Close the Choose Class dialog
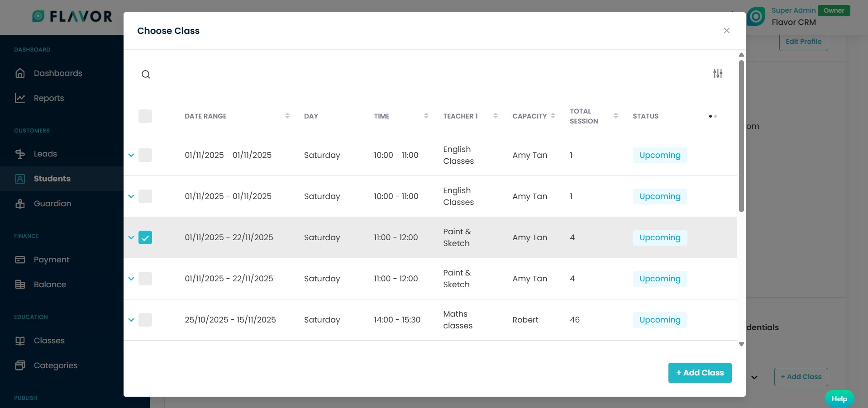Image resolution: width=868 pixels, height=408 pixels. tap(727, 31)
